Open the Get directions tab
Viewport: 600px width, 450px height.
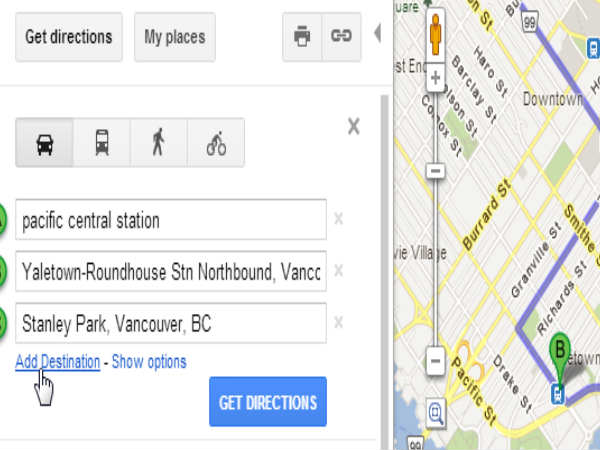pyautogui.click(x=69, y=37)
